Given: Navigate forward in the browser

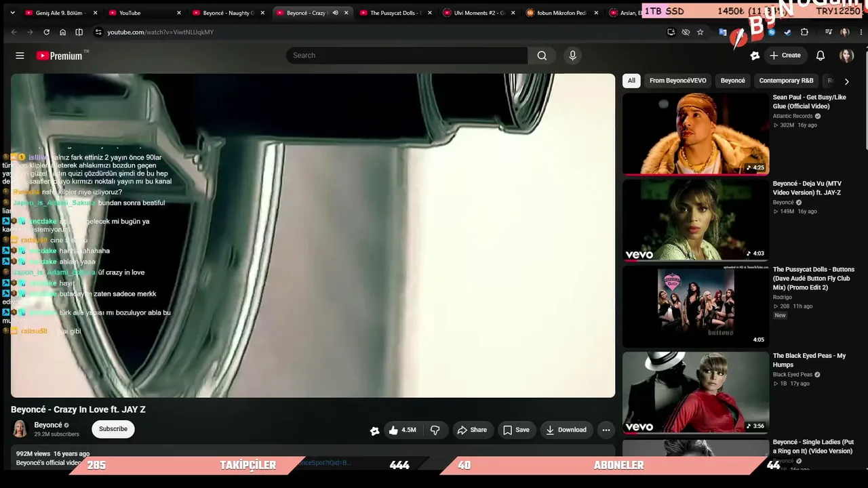Looking at the screenshot, I should [x=30, y=32].
